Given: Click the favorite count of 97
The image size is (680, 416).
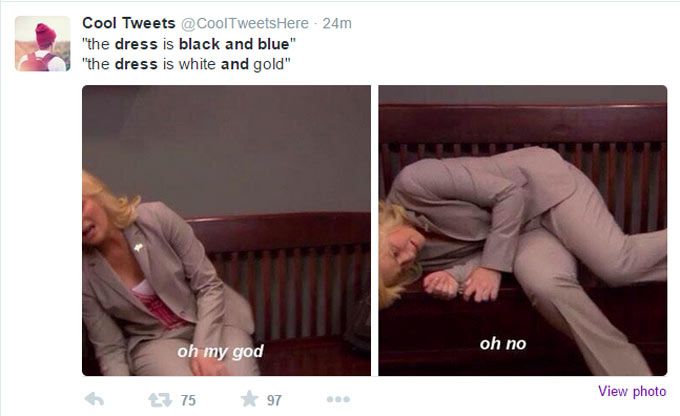Looking at the screenshot, I should (x=274, y=400).
